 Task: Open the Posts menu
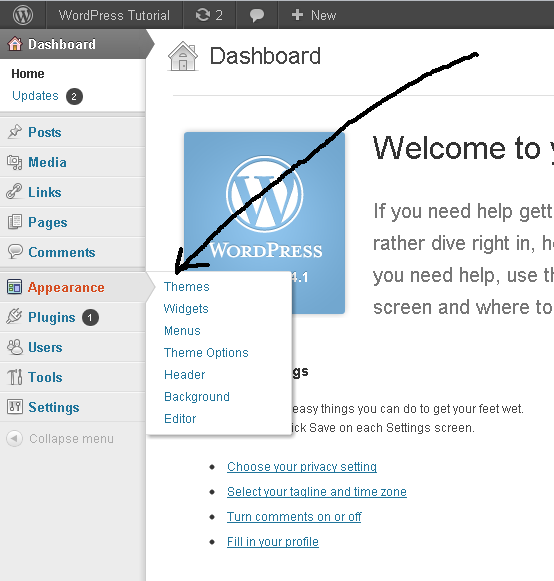tap(45, 132)
